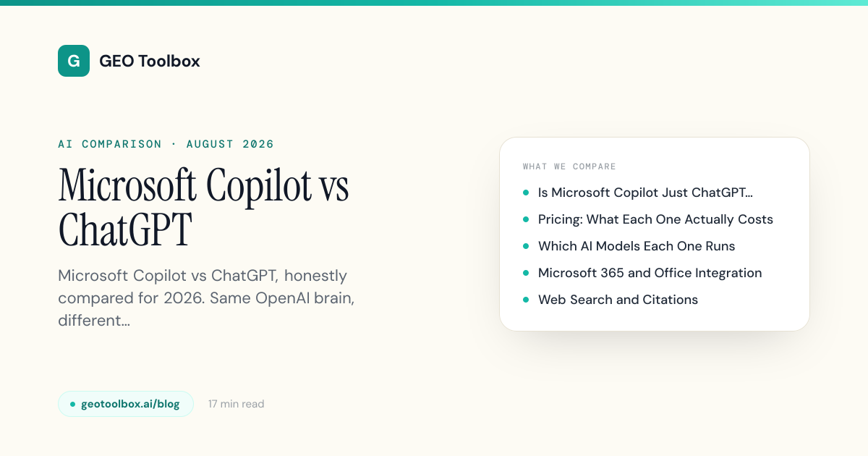Click the bullet beside Is Microsoft Copilot item
This screenshot has height=456, width=868.
(x=526, y=193)
